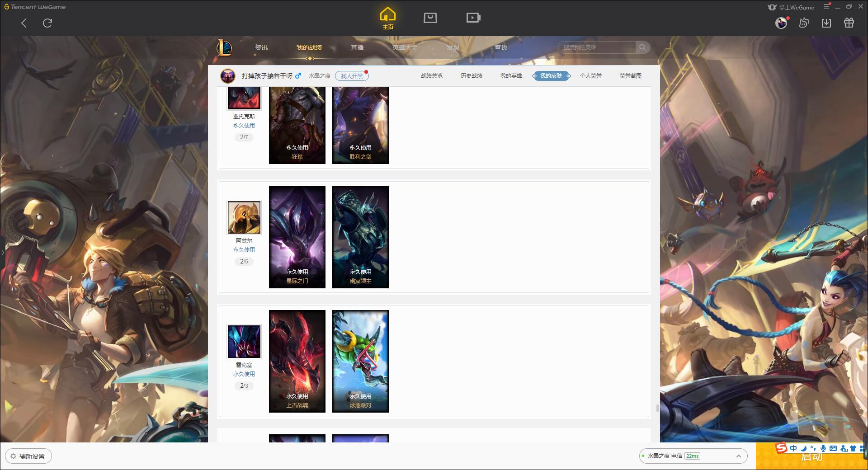
Task: Select the 我的皮肤 sub-tab
Action: (551, 76)
